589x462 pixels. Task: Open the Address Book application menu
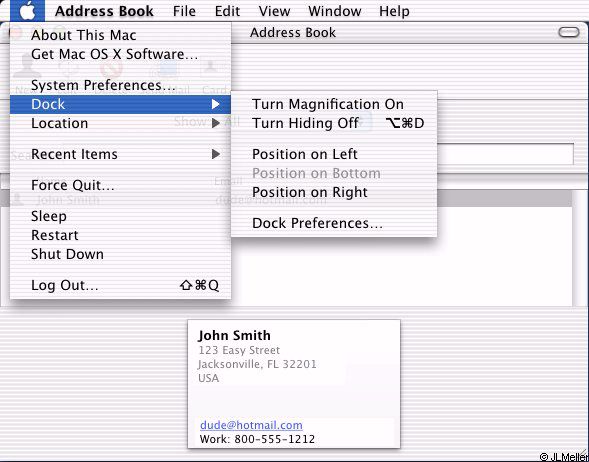pos(104,11)
